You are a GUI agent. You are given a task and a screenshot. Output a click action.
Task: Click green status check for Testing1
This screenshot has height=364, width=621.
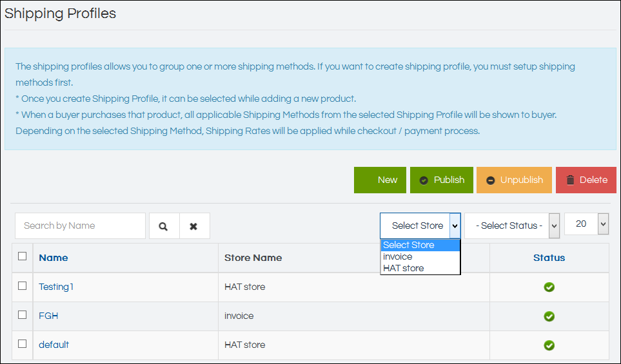click(x=549, y=287)
